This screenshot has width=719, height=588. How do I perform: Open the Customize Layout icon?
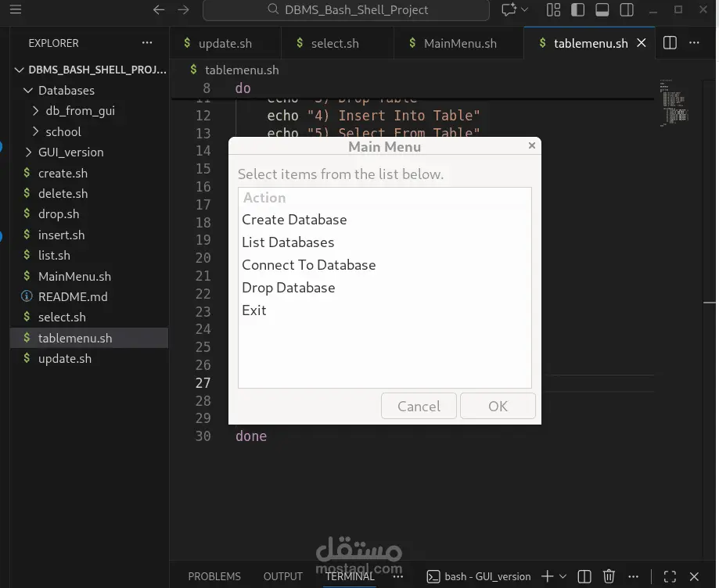click(553, 10)
